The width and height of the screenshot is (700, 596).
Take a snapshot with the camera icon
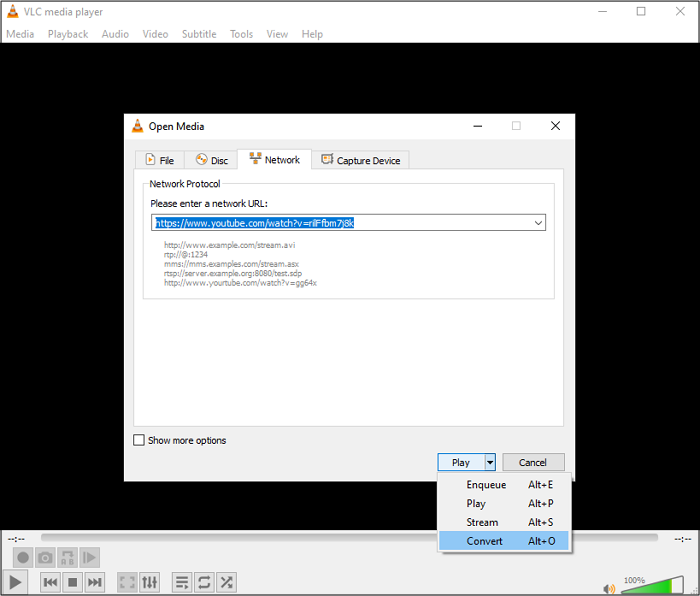(x=45, y=558)
